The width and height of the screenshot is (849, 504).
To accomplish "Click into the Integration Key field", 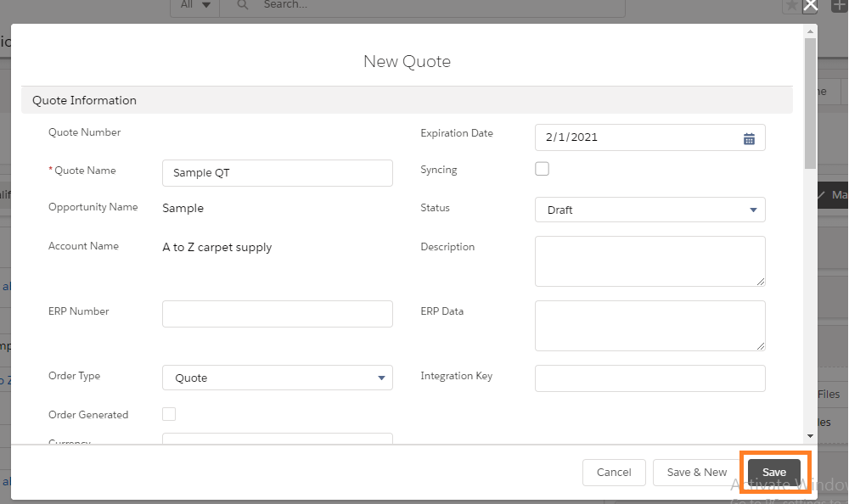I will 649,378.
